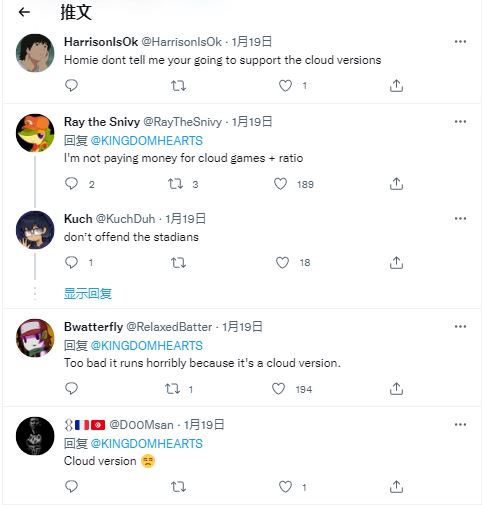Open the Bwatterfly profile name
This screenshot has width=483, height=505.
pyautogui.click(x=93, y=327)
